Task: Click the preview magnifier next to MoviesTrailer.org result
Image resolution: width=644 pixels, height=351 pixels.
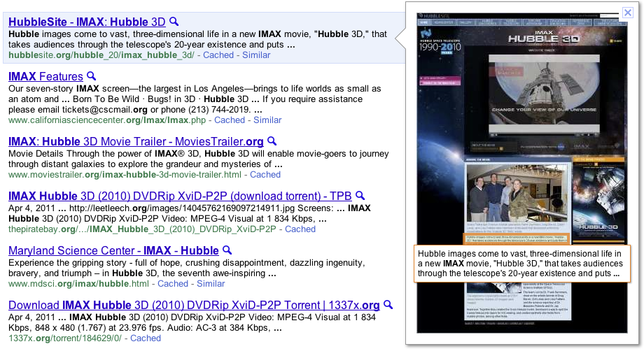Action: (x=272, y=141)
